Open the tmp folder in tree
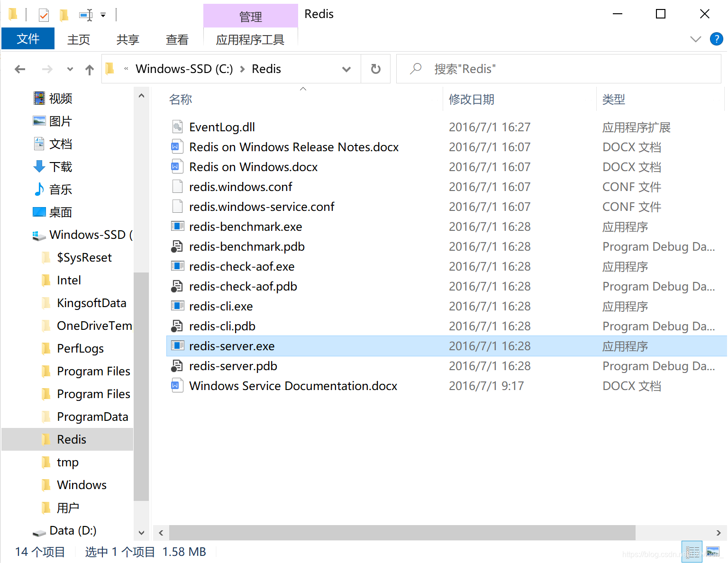 [x=67, y=463]
